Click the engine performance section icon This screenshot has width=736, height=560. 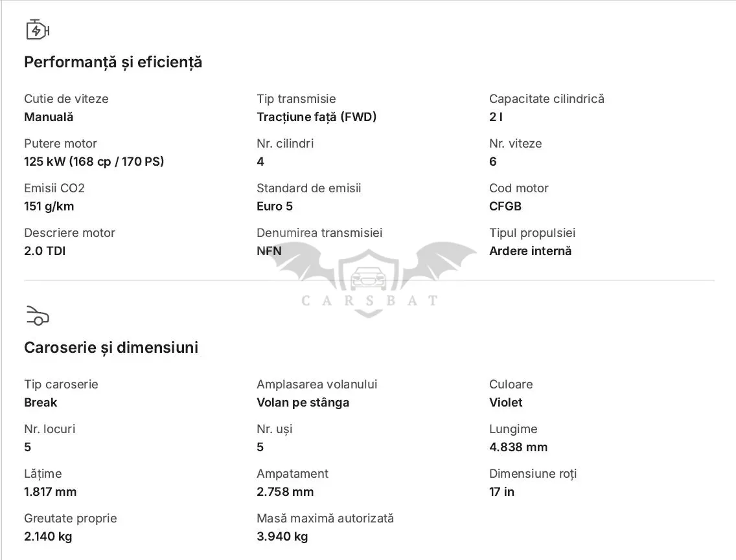point(38,30)
